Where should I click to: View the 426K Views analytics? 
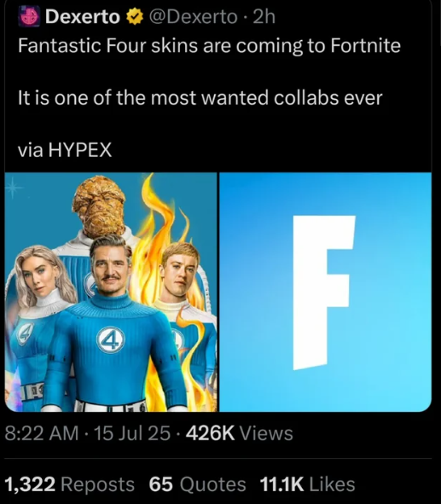[239, 433]
